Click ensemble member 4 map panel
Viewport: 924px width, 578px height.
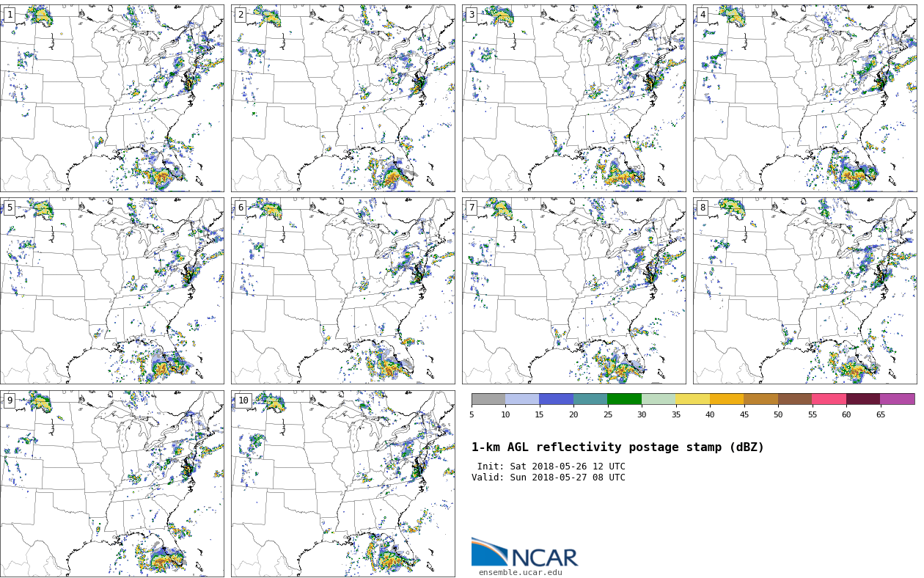click(x=804, y=98)
